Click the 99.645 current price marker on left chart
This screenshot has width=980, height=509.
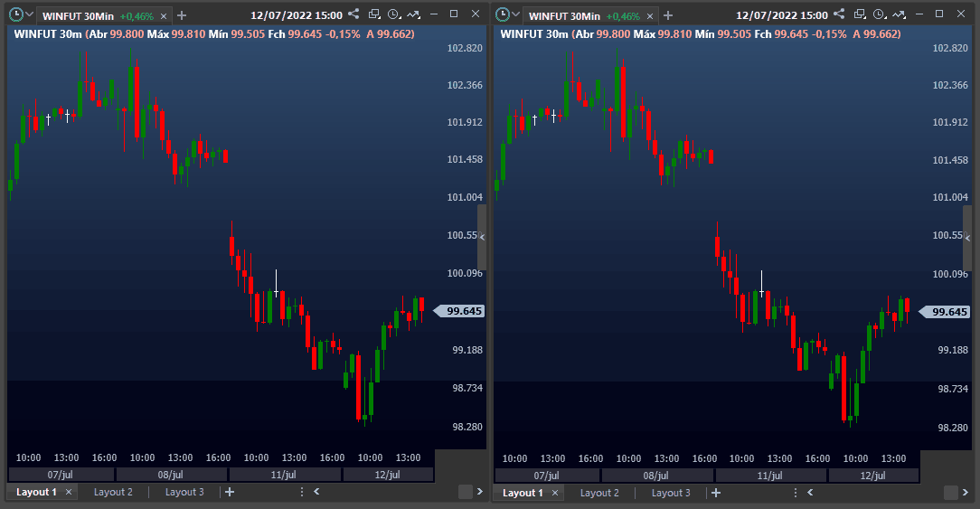459,311
